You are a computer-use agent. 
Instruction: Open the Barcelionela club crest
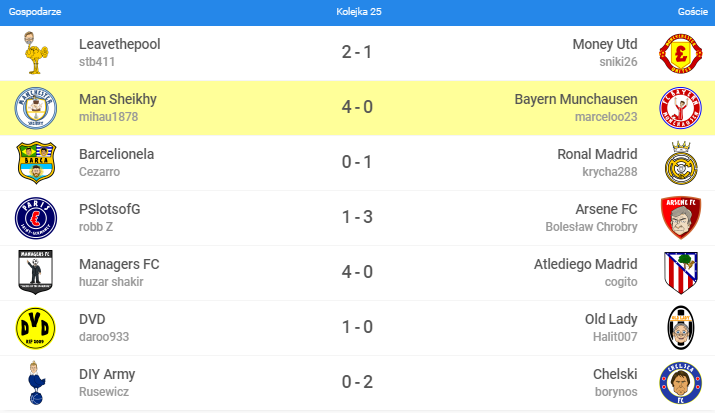point(36,163)
